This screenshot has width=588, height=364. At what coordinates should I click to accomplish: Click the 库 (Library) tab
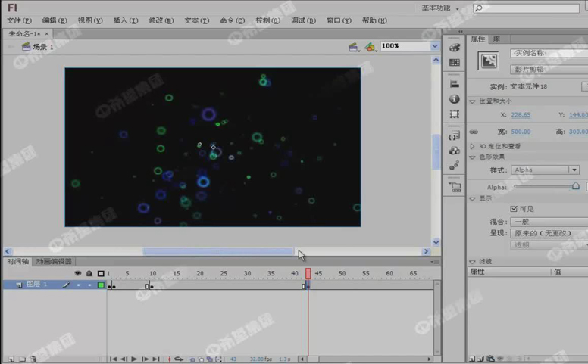point(496,39)
